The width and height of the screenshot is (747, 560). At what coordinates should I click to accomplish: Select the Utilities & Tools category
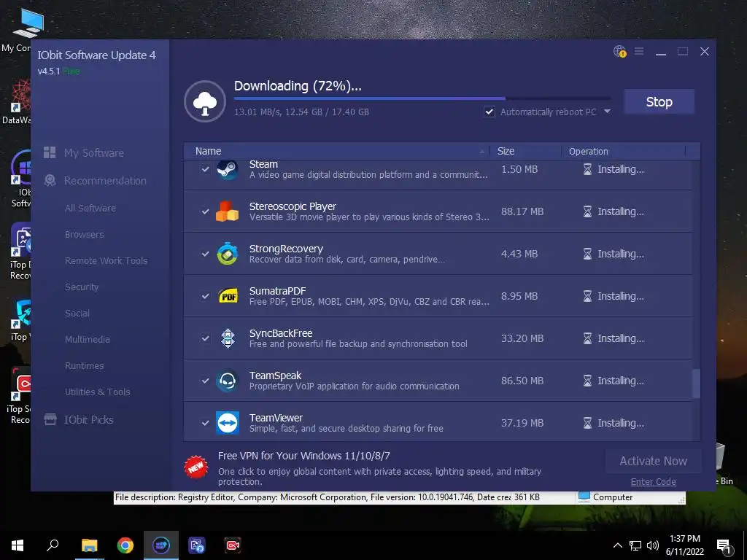point(97,392)
